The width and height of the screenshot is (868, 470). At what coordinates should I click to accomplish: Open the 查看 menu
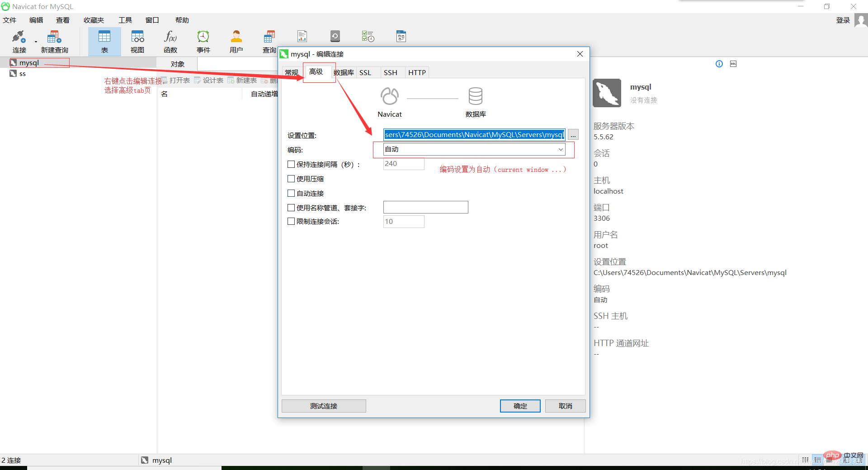[63, 20]
